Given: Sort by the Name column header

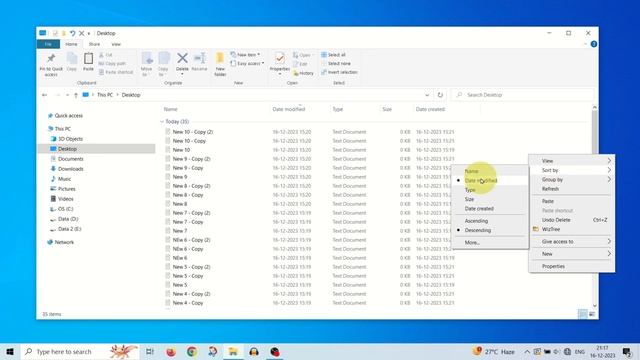Looking at the screenshot, I should point(171,109).
